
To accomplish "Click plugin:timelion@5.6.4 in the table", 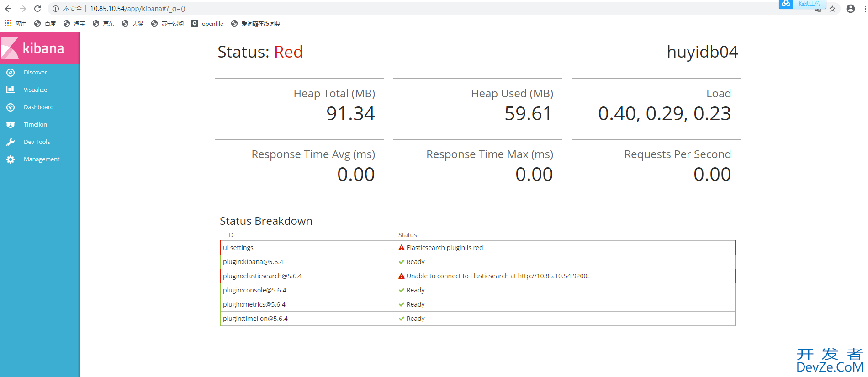I will coord(255,319).
